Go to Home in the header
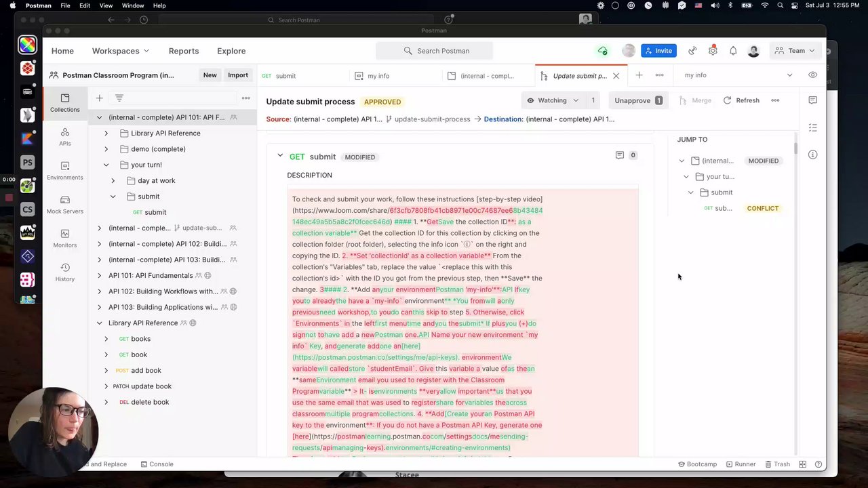The width and height of the screenshot is (868, 488). 62,51
